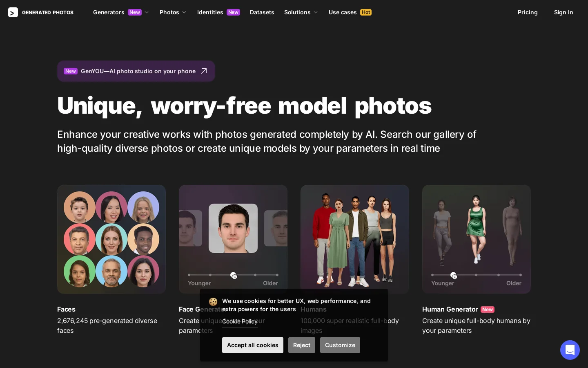Expand the Generators dropdown menu
The width and height of the screenshot is (588, 368).
(x=121, y=12)
